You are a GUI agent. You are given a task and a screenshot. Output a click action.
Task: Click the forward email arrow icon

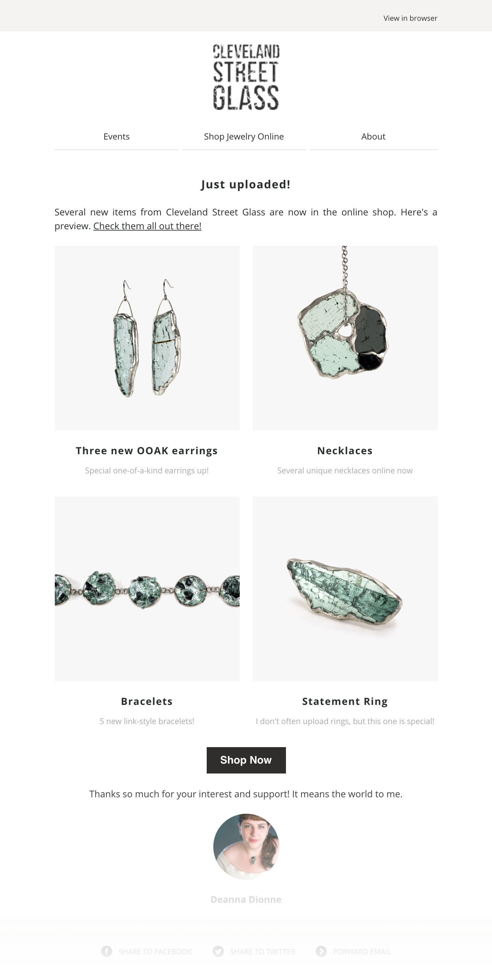pyautogui.click(x=321, y=951)
